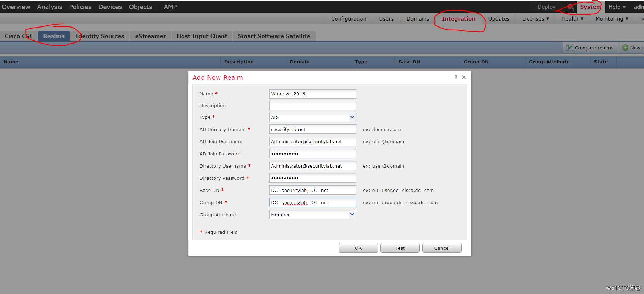The image size is (644, 294).
Task: Click the deploy alert notification icon
Action: [x=570, y=7]
